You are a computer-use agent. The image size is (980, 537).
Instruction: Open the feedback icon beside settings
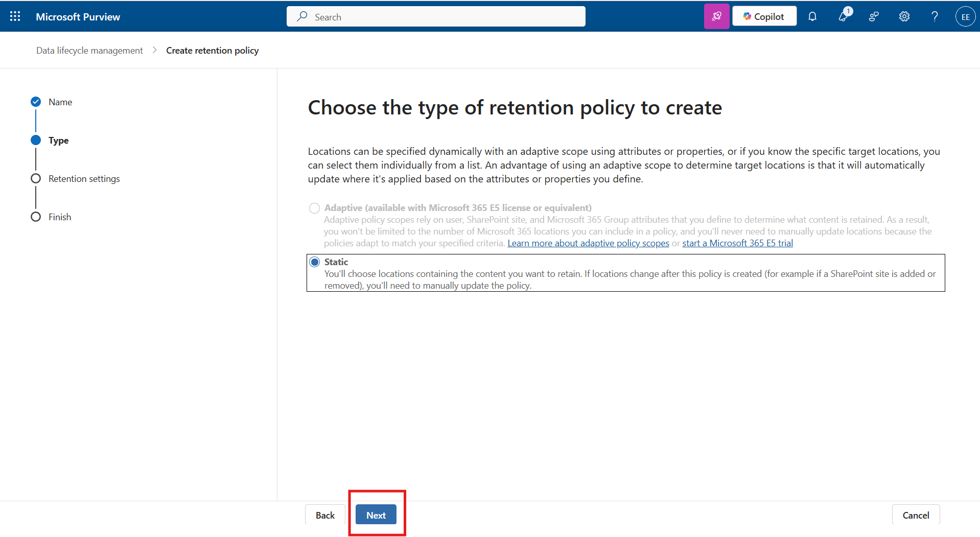[x=874, y=16]
